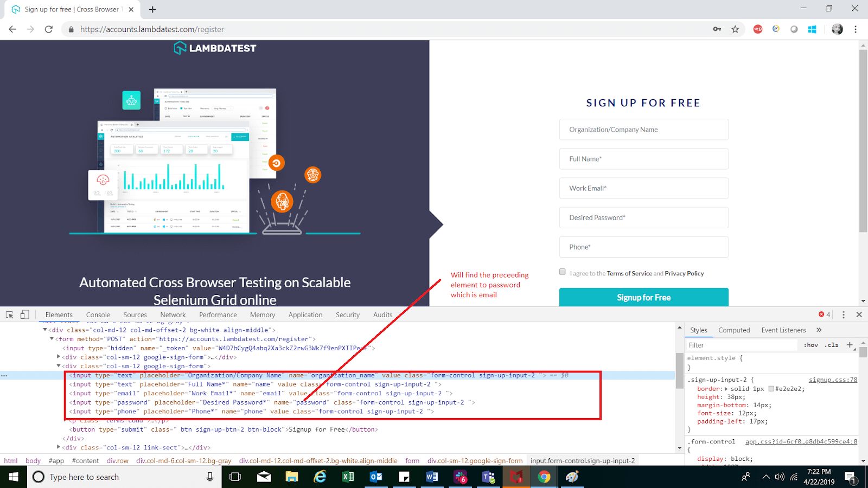The height and width of the screenshot is (488, 868).
Task: Select the form breadcrumb
Action: coord(412,460)
